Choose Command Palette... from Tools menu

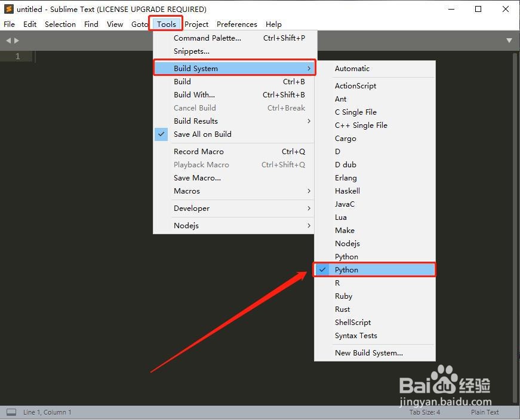[234, 38]
